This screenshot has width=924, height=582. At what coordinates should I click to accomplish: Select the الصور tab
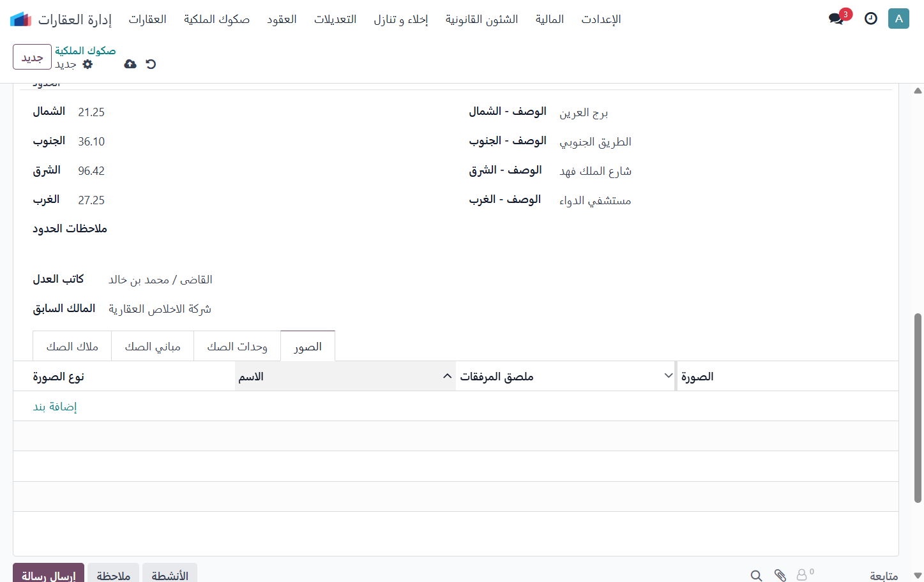tap(308, 347)
